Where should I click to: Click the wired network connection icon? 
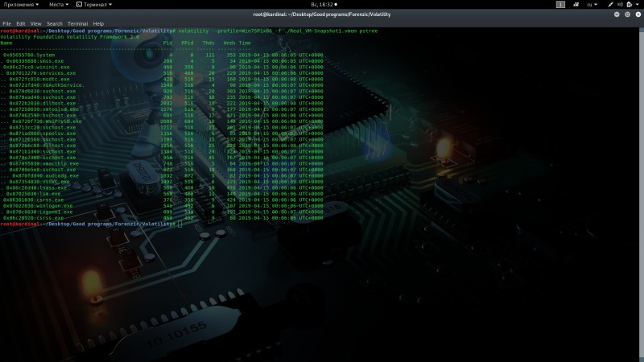(x=610, y=5)
